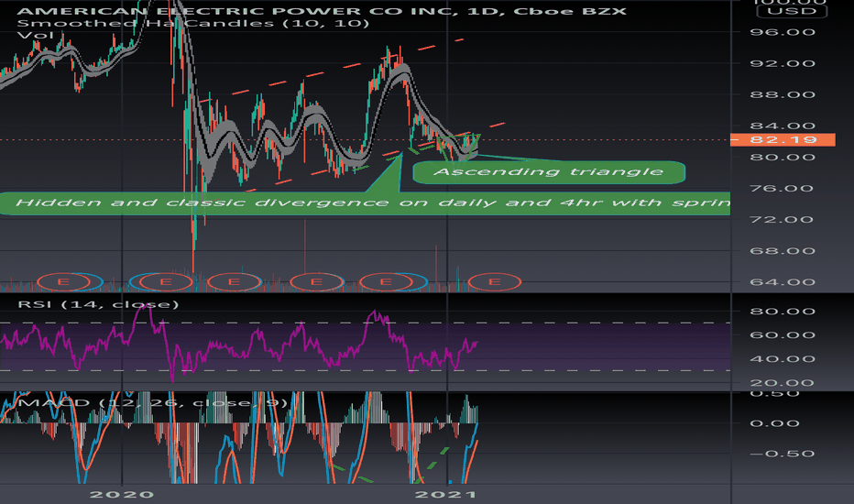Select the Hidden and classic divergence callout
This screenshot has width=854, height=504.
[365, 203]
